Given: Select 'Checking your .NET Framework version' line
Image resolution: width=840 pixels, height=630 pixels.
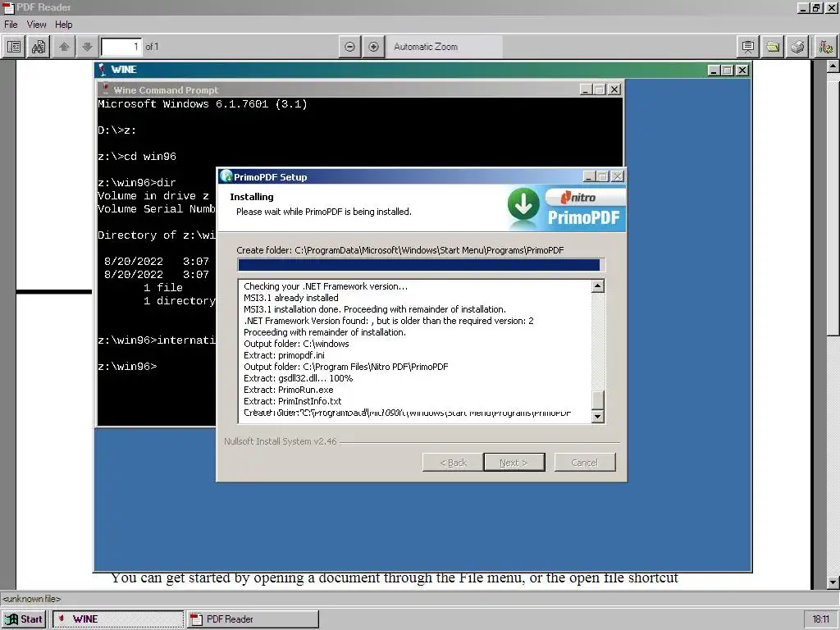Looking at the screenshot, I should point(325,286).
